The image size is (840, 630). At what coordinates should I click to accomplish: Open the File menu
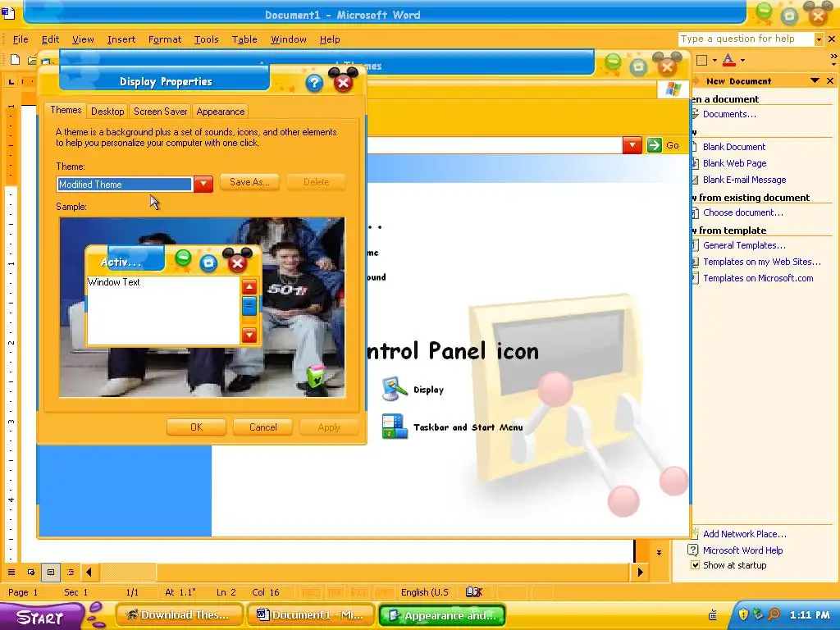21,39
